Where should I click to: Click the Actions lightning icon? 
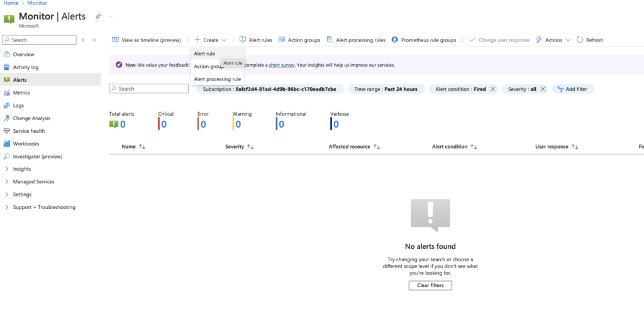(x=539, y=40)
